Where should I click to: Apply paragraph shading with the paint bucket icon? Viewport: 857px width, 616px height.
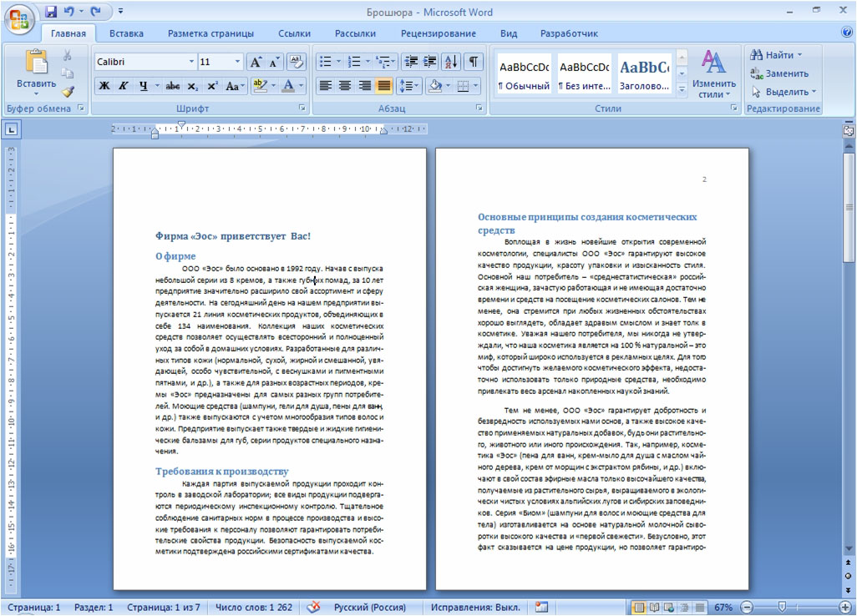click(x=436, y=86)
